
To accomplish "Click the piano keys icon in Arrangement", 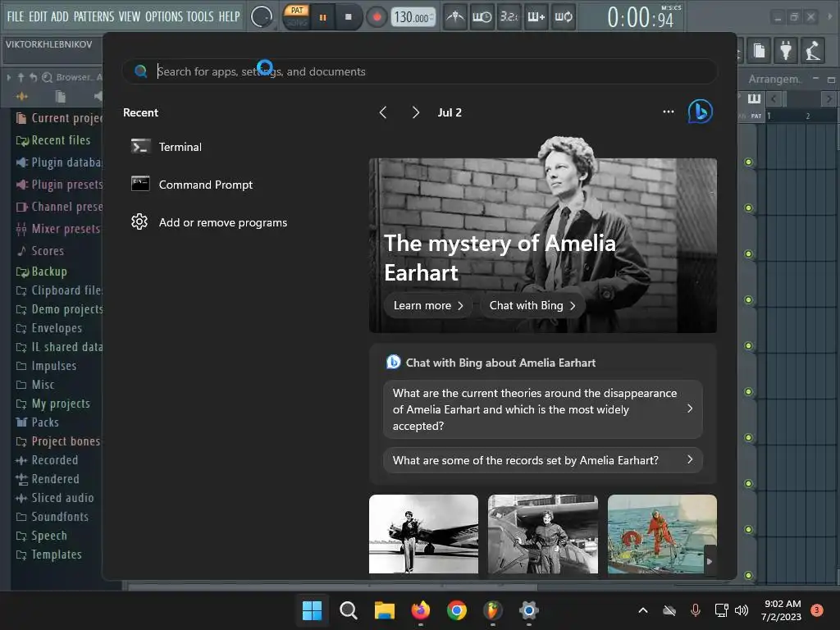I will [755, 98].
